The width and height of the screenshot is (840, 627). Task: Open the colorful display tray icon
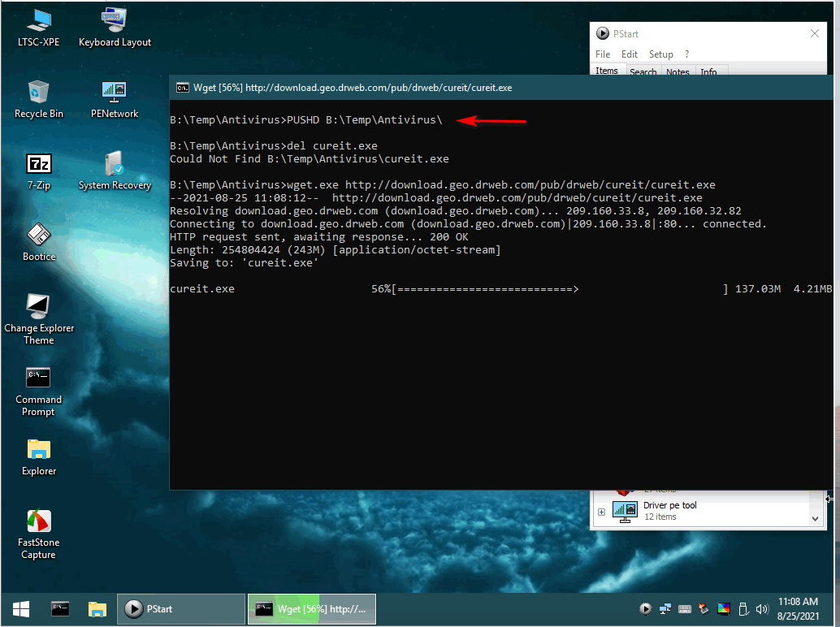pos(724,609)
